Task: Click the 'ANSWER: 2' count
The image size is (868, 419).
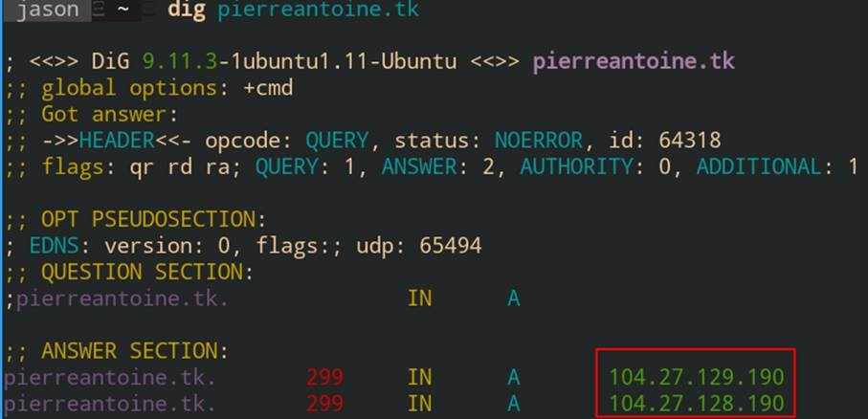Action: point(438,167)
